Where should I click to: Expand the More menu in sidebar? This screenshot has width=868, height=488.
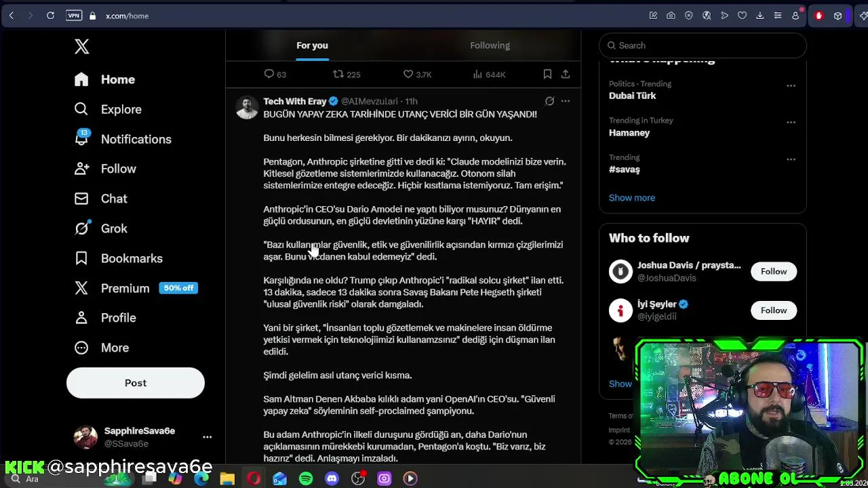tap(102, 348)
